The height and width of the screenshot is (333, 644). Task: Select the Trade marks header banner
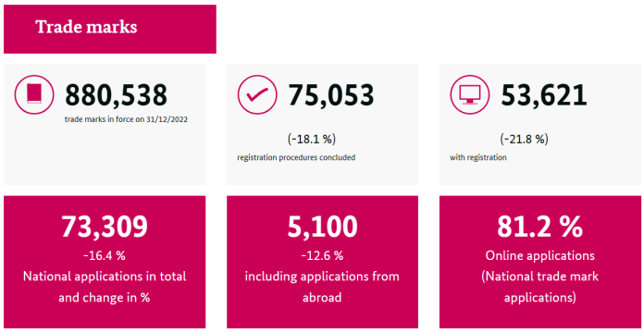click(110, 30)
